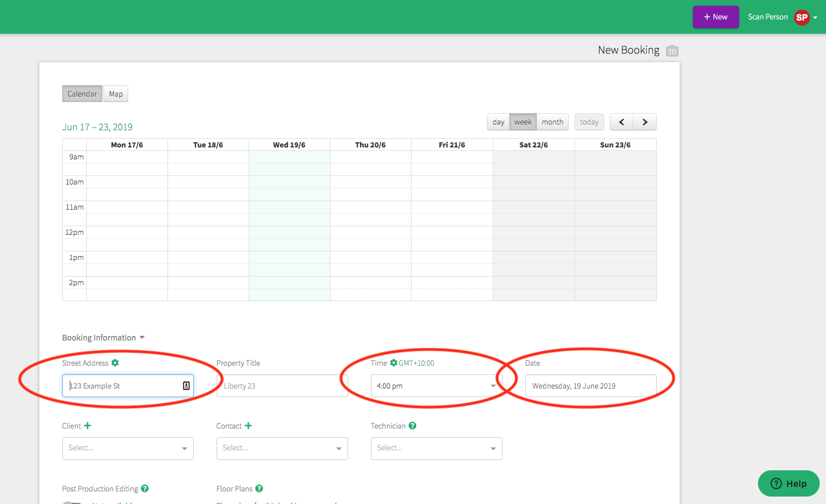Open Technician help question mark icon

point(413,426)
